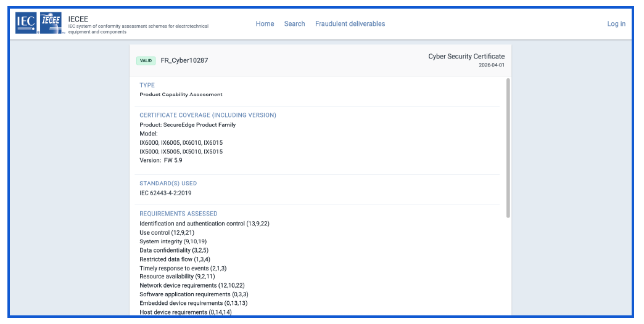644x324 pixels.
Task: Click the Restricted data flow row
Action: click(175, 259)
